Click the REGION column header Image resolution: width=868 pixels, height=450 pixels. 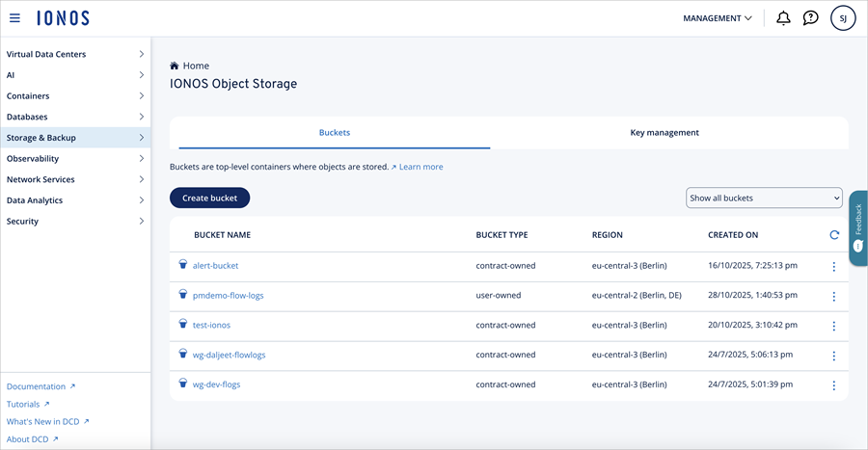pos(608,235)
